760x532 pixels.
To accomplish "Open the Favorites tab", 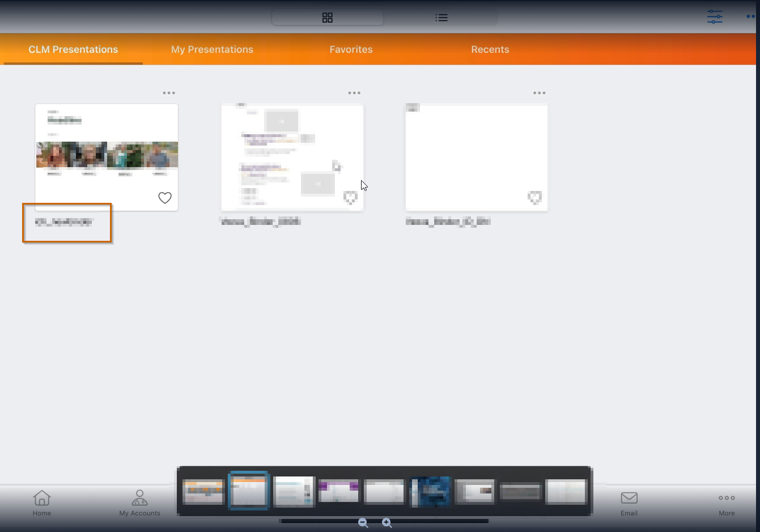I will (x=351, y=49).
